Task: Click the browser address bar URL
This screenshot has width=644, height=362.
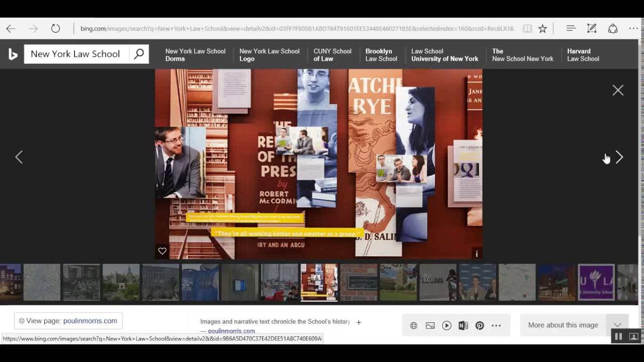Action: coord(297,29)
